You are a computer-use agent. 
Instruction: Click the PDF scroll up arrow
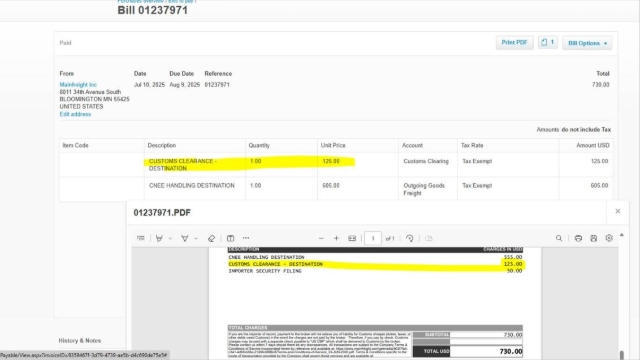click(x=622, y=235)
